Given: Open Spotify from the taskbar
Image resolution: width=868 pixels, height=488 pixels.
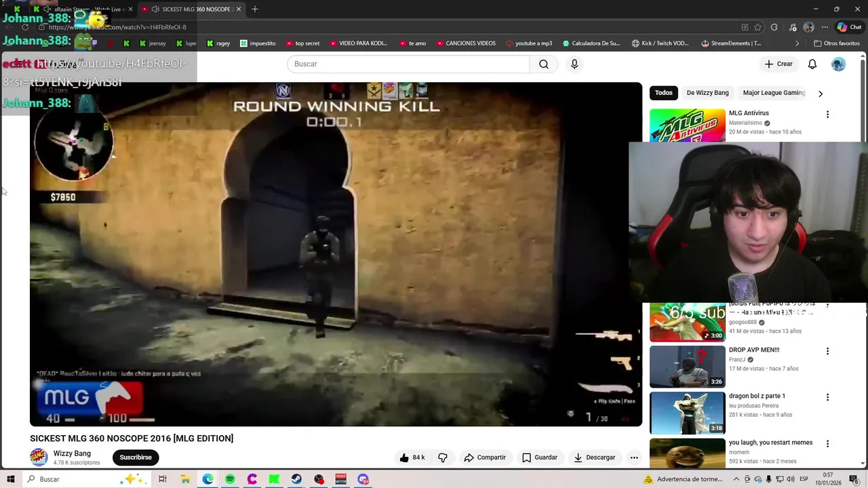Looking at the screenshot, I should [230, 479].
